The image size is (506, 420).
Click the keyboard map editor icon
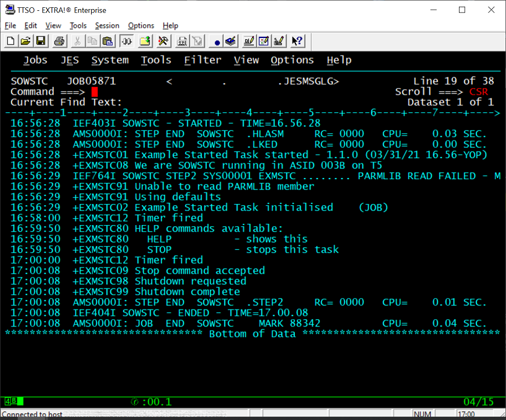pos(279,41)
